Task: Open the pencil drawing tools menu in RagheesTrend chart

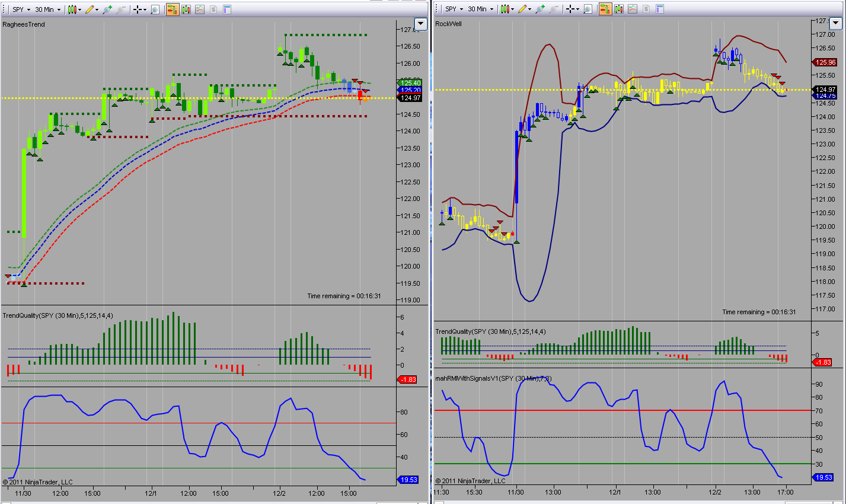Action: (x=91, y=9)
